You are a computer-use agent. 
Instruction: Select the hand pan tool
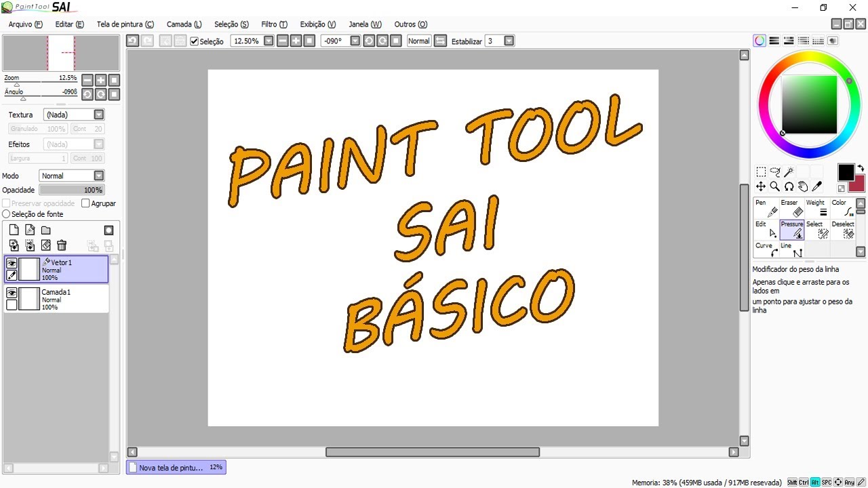pyautogui.click(x=803, y=186)
